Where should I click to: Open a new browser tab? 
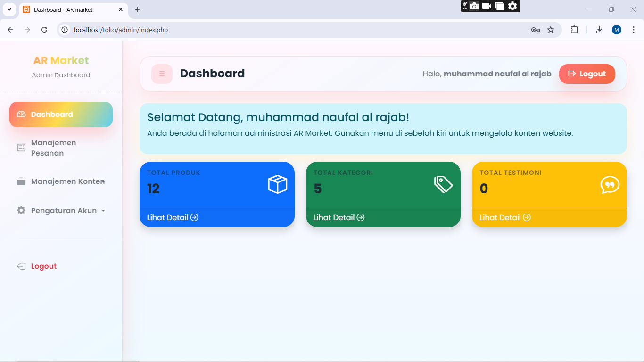138,9
